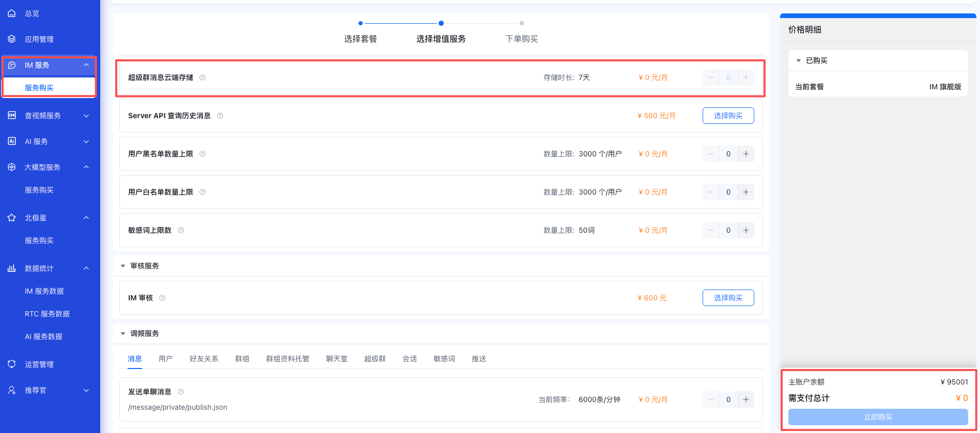Image resolution: width=980 pixels, height=433 pixels.
Task: Switch to the 好友关系 tab
Action: point(204,359)
